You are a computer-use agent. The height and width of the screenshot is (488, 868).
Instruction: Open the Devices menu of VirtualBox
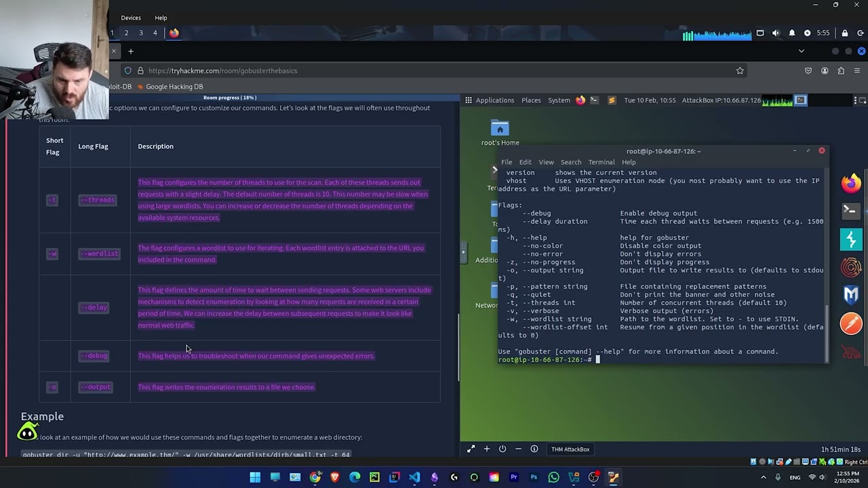pyautogui.click(x=131, y=18)
